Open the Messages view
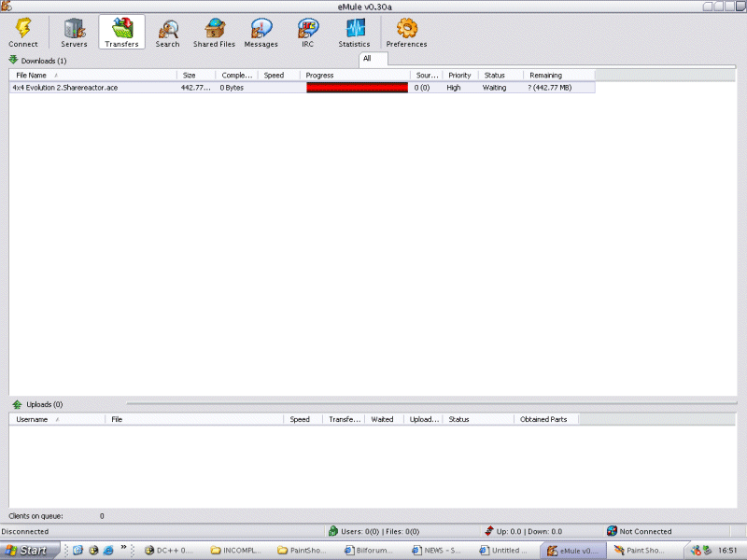Screen dimensions: 747x560 tap(261, 33)
